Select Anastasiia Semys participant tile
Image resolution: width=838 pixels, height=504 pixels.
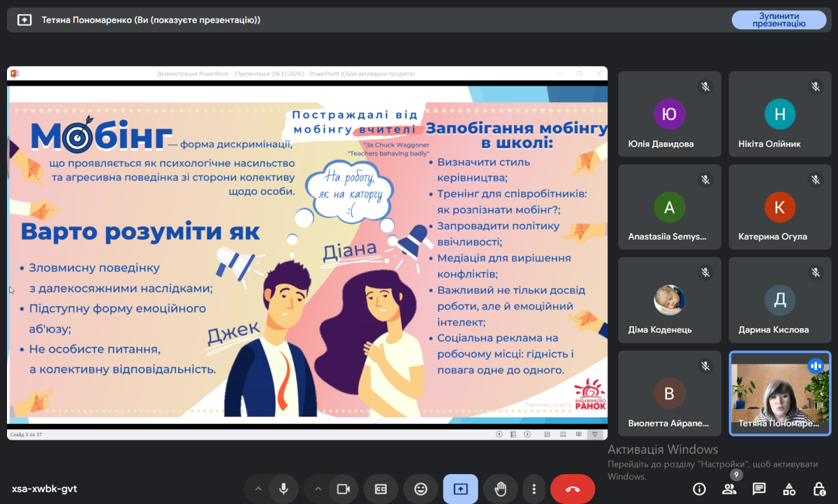(x=670, y=207)
